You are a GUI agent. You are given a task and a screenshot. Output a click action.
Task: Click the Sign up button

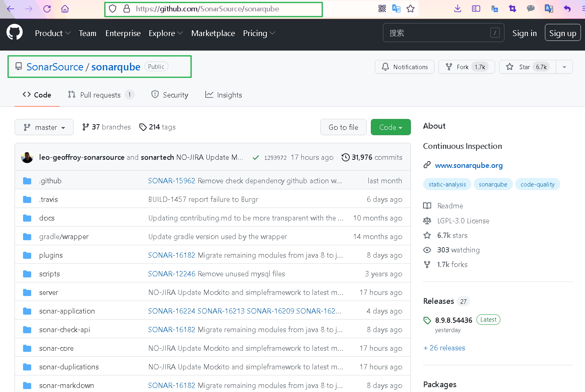tap(563, 33)
